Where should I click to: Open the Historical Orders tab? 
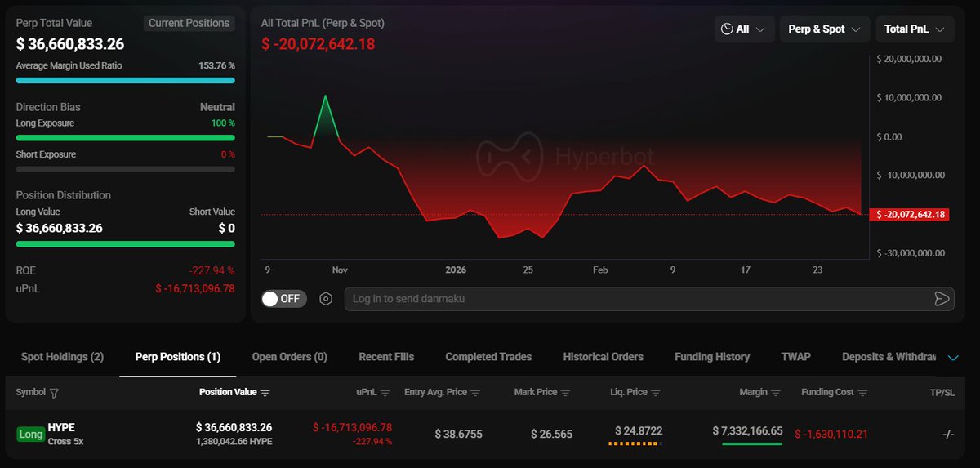pos(603,357)
